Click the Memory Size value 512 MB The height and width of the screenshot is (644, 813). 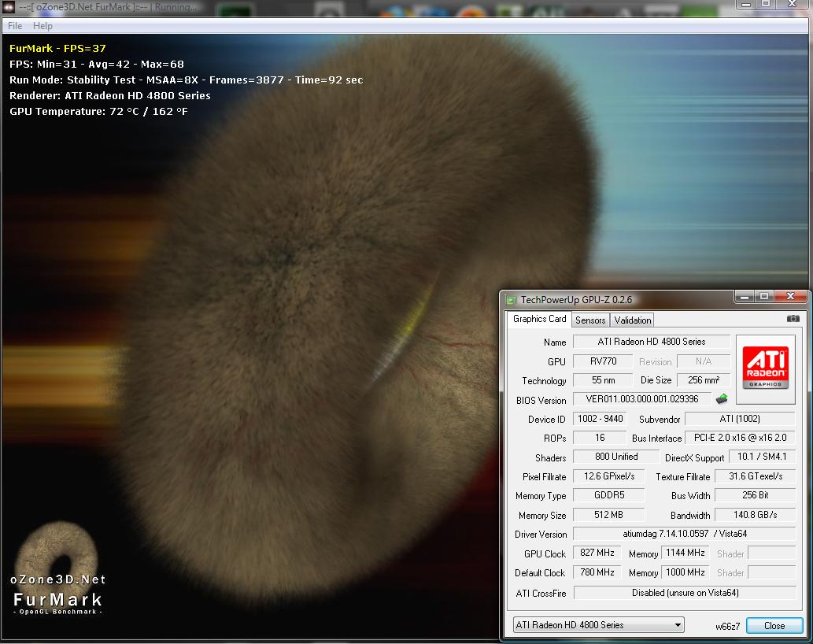(608, 515)
